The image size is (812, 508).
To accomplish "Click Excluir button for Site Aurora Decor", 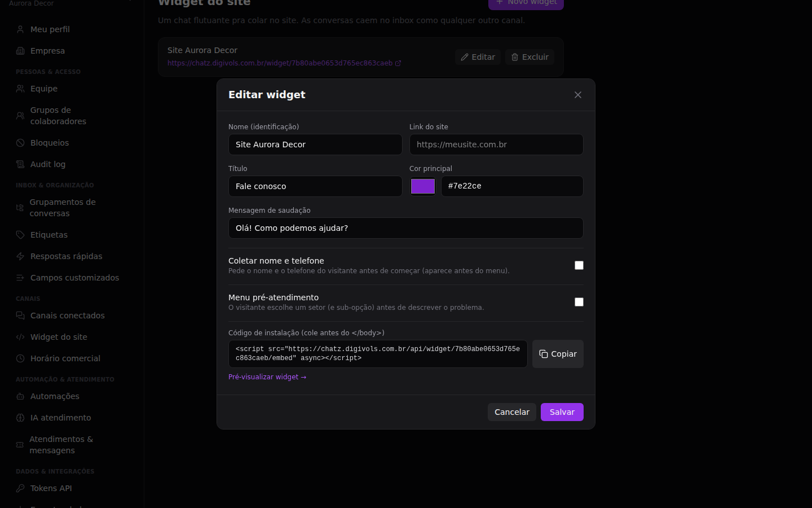I will click(x=529, y=57).
